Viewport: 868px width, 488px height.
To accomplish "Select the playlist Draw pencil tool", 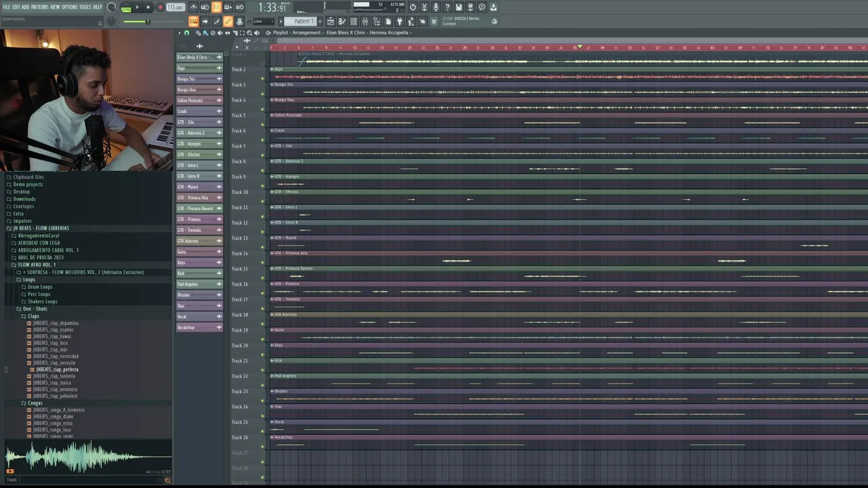I will point(198,33).
